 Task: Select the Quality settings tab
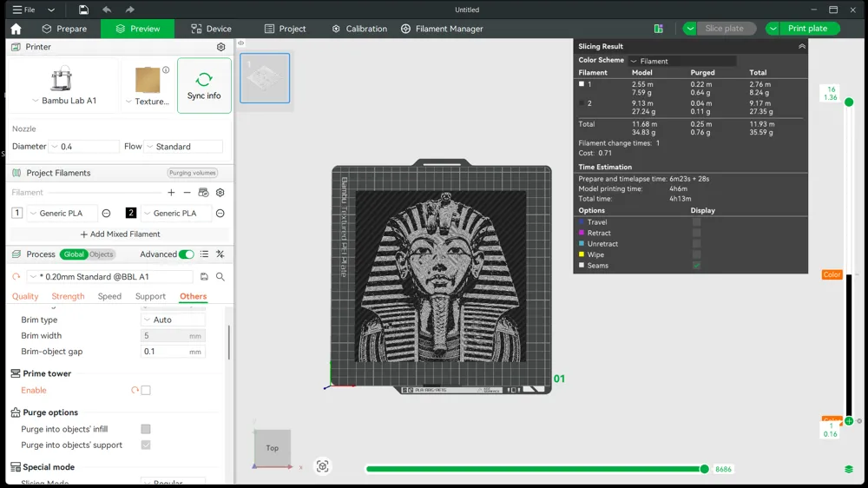(x=25, y=296)
